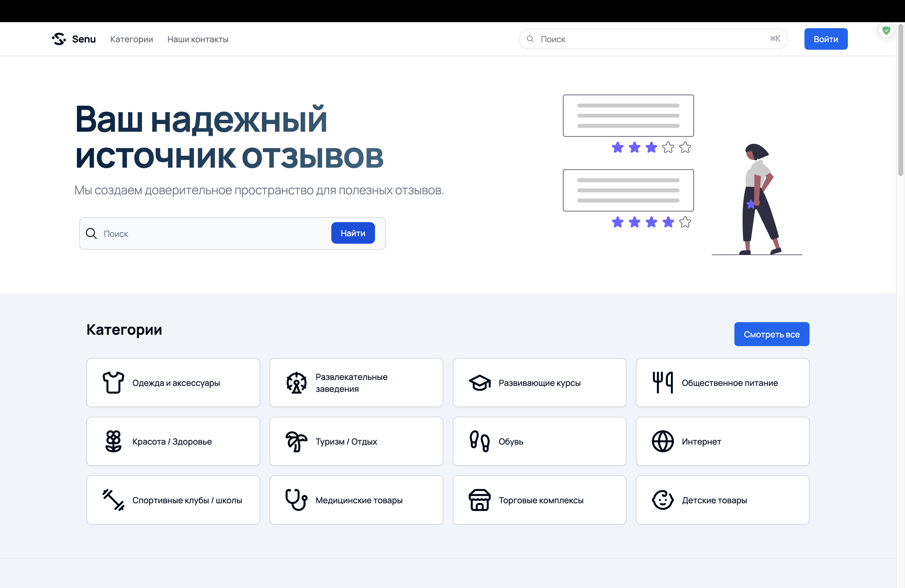Screen dimensions: 905x588
Task: Click the t-shirt icon for Одежда и аксессуары
Action: pyautogui.click(x=113, y=383)
